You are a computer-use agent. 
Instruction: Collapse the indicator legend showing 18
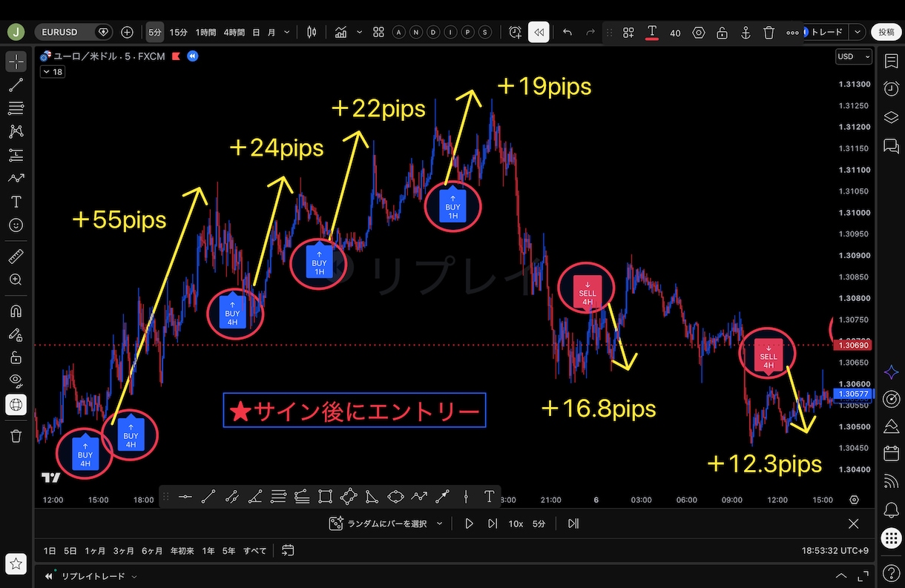53,72
